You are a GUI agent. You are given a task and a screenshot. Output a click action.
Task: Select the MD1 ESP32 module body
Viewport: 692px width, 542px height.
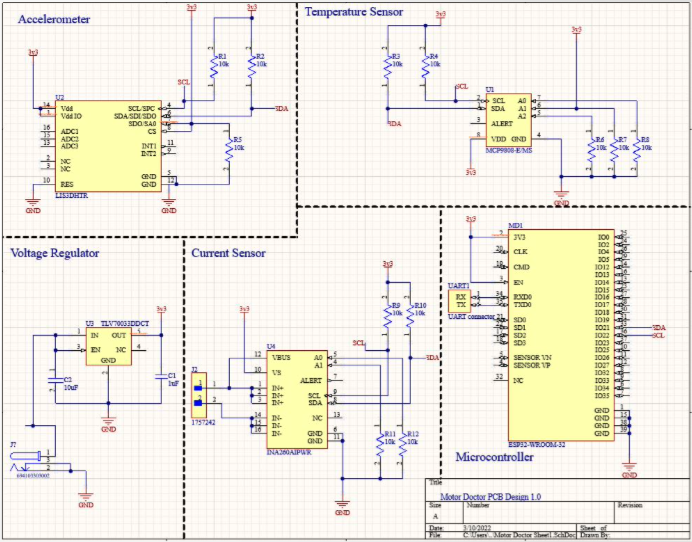click(561, 335)
